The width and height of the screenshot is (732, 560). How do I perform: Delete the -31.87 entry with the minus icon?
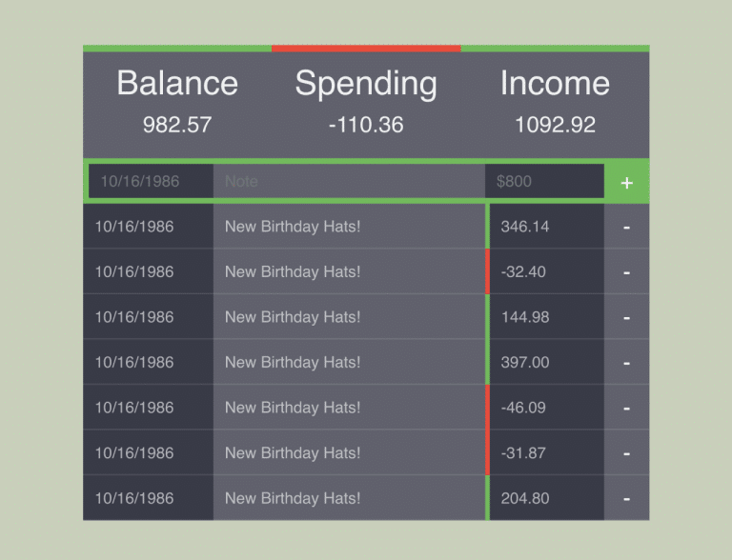626,453
